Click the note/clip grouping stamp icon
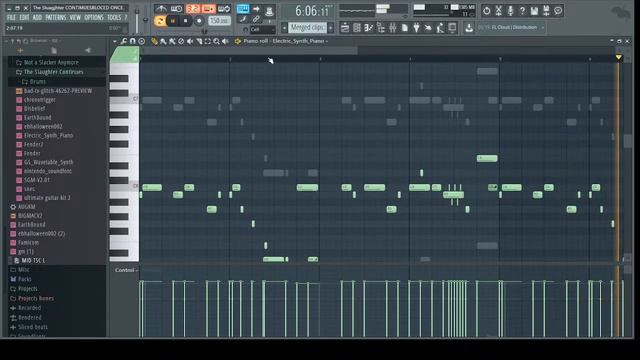Viewport: 640px width, 360px height. pos(269,10)
